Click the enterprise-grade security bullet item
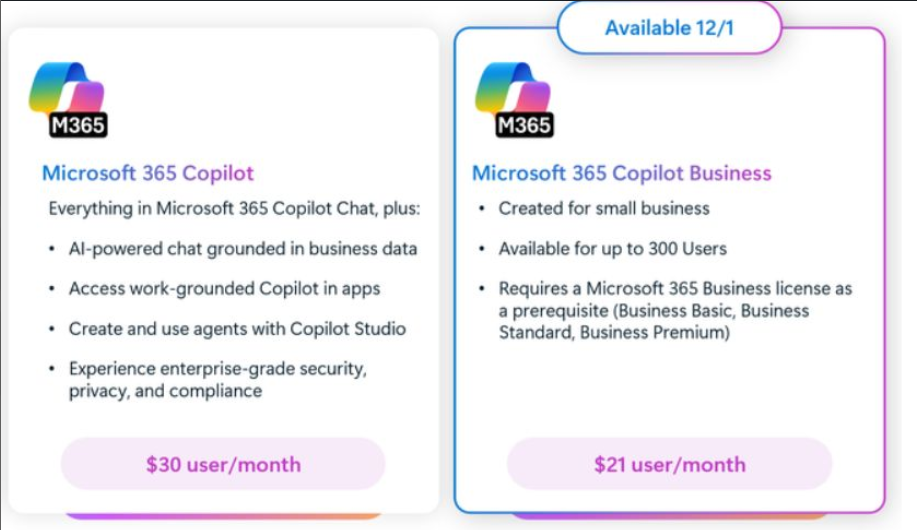917x530 pixels. pyautogui.click(x=217, y=369)
